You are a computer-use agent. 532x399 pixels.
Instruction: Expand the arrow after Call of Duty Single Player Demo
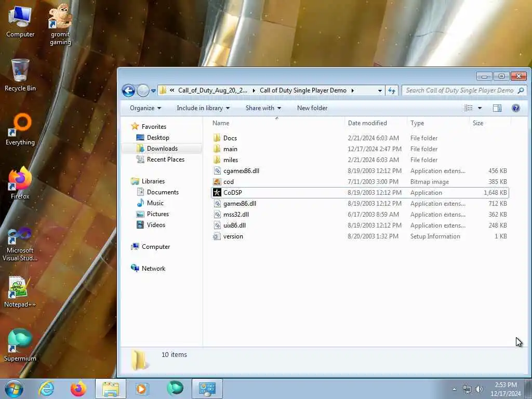pos(353,90)
